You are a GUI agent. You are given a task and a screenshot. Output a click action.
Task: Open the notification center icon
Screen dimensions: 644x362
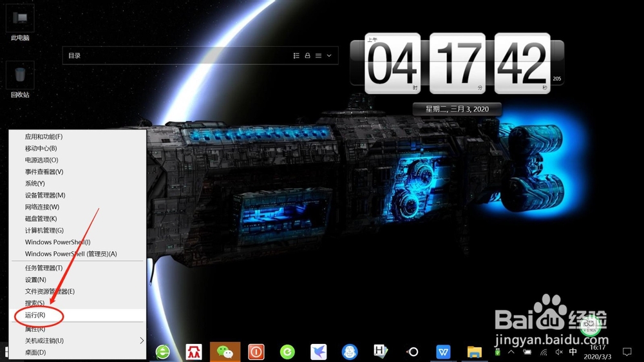627,352
